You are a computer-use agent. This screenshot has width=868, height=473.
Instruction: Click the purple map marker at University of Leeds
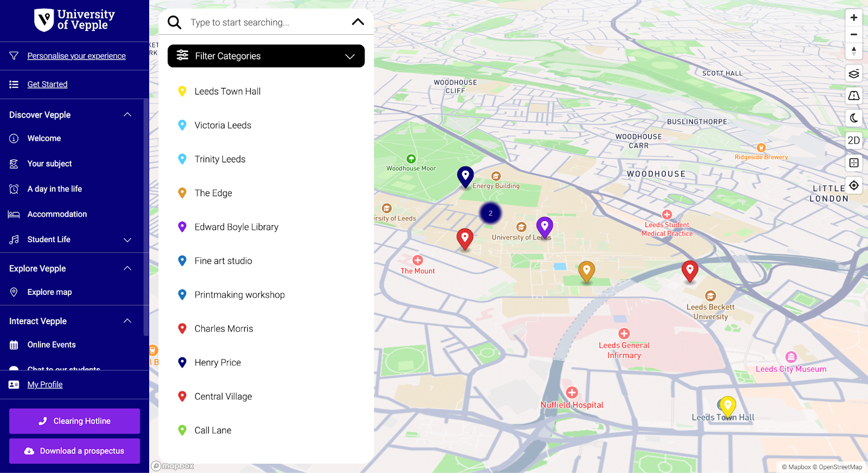[x=545, y=228]
